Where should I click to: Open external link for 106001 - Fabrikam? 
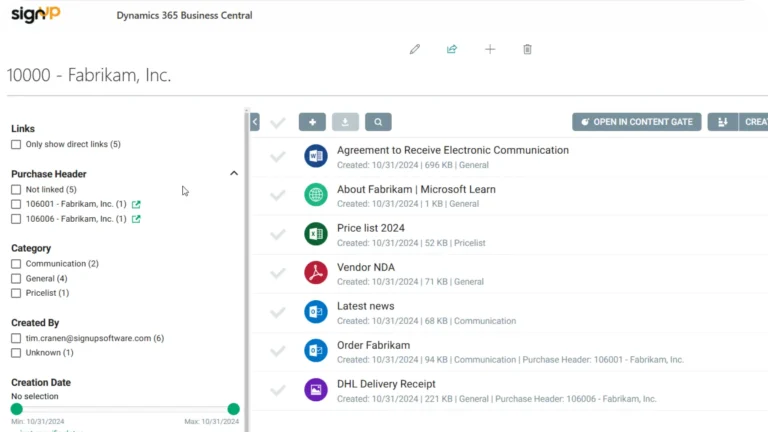pos(136,204)
